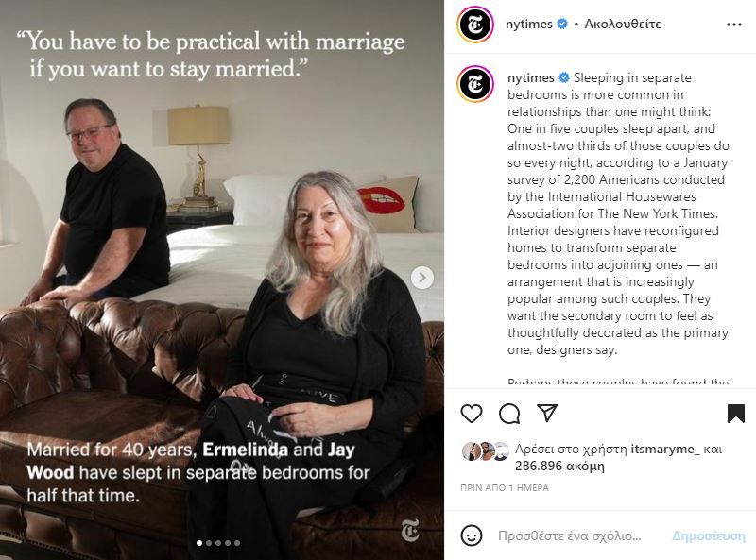The image size is (756, 560).
Task: Go to the next carousel photo arrow
Action: click(422, 278)
